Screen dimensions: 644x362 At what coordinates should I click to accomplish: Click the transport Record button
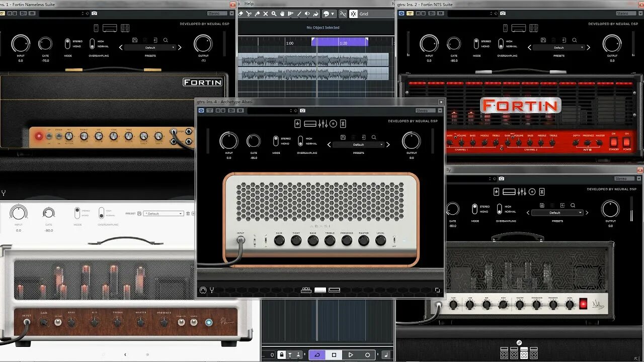367,355
